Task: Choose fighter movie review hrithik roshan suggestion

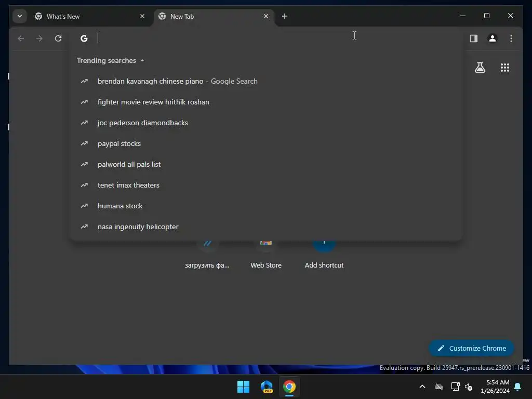Action: point(266,102)
